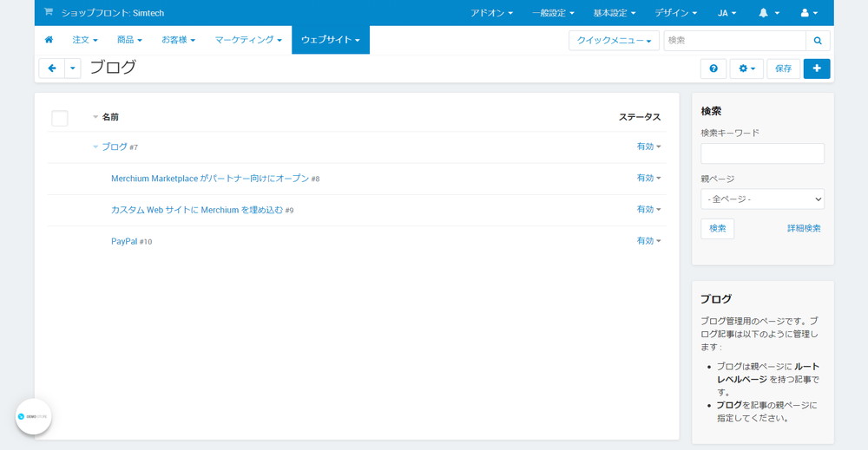
Task: Tick the select-all checkbox in table header
Action: tap(60, 118)
